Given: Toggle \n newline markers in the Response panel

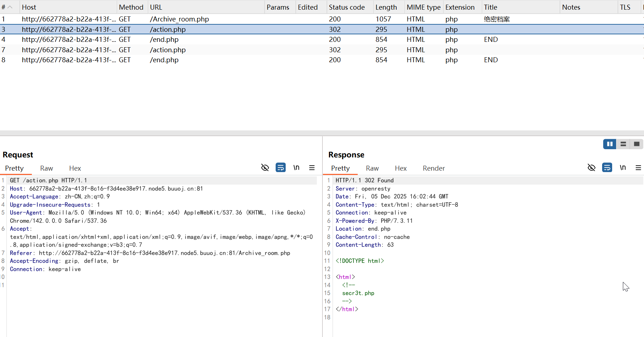Looking at the screenshot, I should pyautogui.click(x=623, y=167).
